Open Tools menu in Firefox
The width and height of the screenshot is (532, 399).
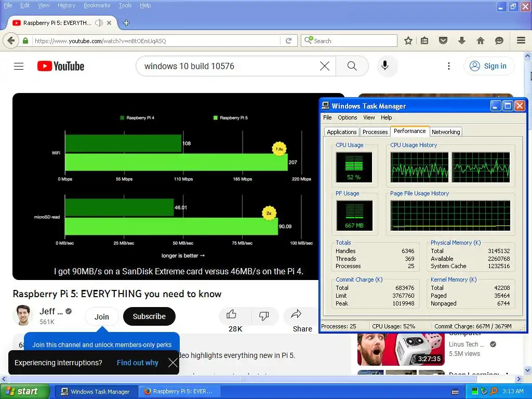tap(125, 5)
